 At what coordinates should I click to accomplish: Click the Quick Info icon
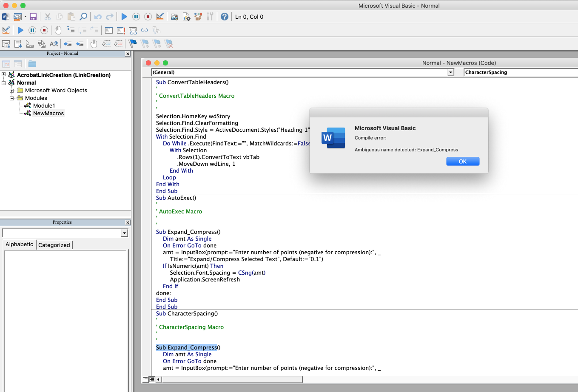coord(30,44)
